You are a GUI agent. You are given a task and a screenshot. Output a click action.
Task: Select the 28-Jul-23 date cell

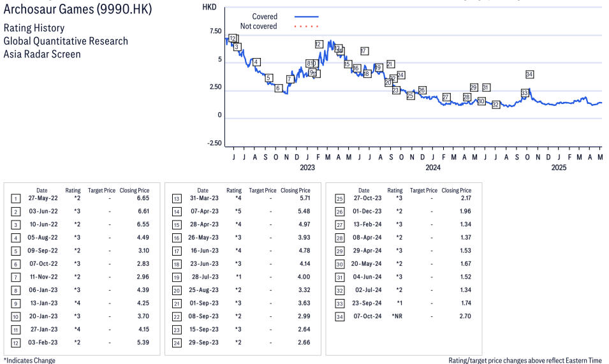(205, 277)
